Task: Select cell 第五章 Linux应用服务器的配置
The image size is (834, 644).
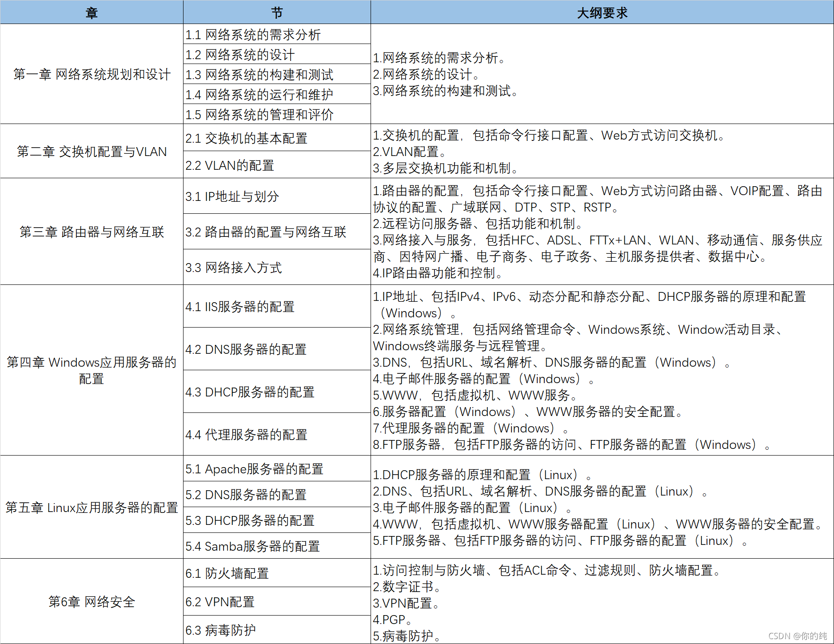Action: [92, 507]
